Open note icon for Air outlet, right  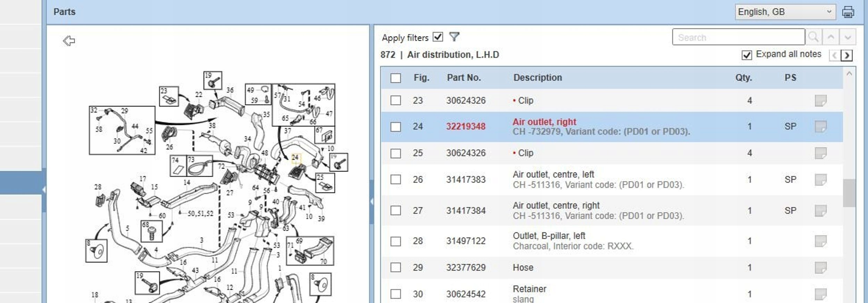coord(821,127)
